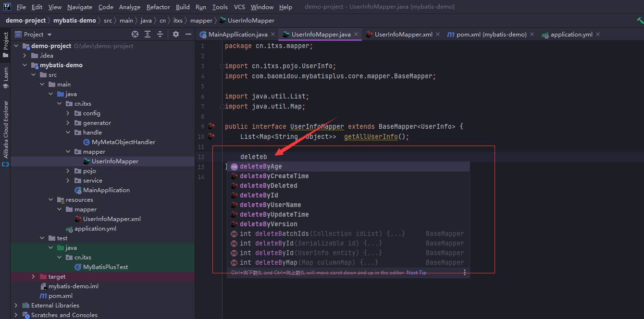Click the getAllUserInfo method name
The width and height of the screenshot is (644, 319).
[x=371, y=136]
